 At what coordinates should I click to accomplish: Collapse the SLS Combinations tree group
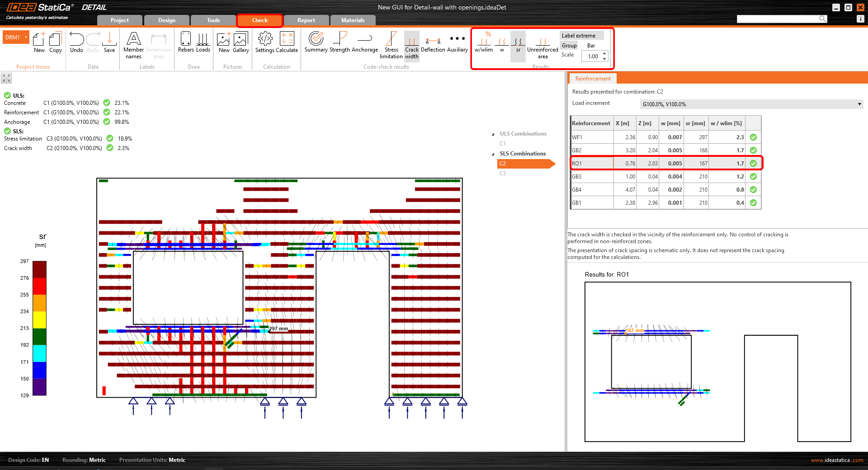[x=493, y=154]
